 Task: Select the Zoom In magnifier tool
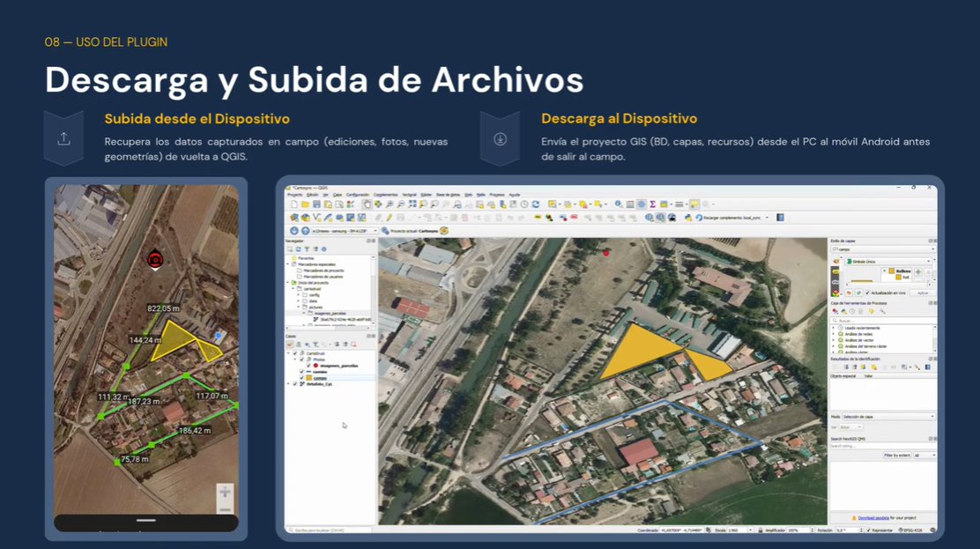tap(390, 204)
